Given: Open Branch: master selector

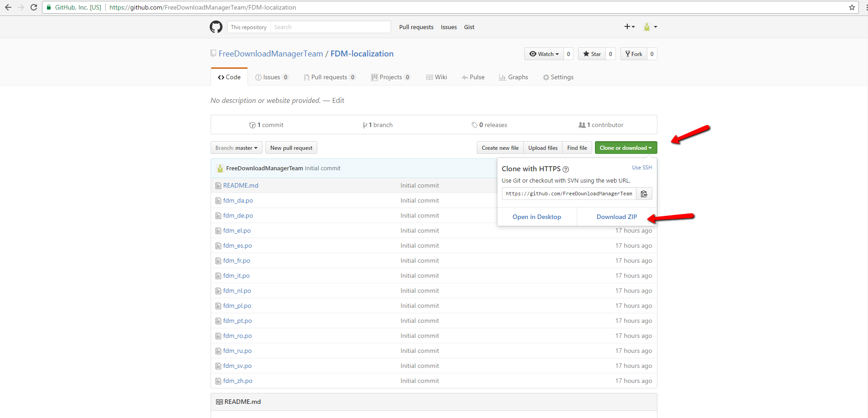Looking at the screenshot, I should (x=237, y=148).
